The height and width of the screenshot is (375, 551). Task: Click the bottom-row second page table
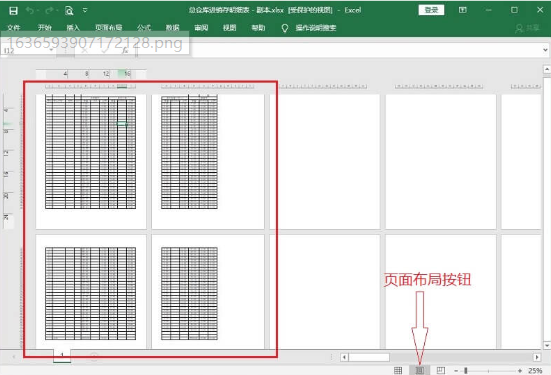189,293
